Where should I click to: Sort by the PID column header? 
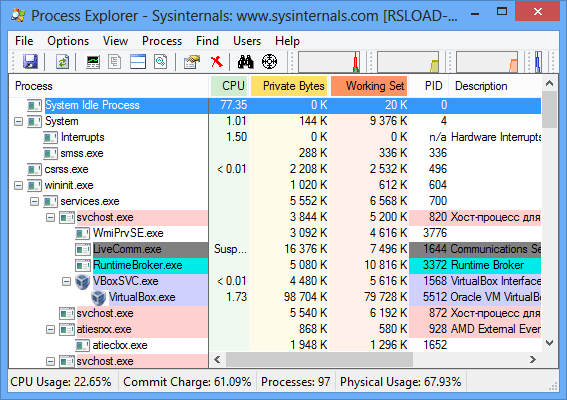click(x=430, y=86)
